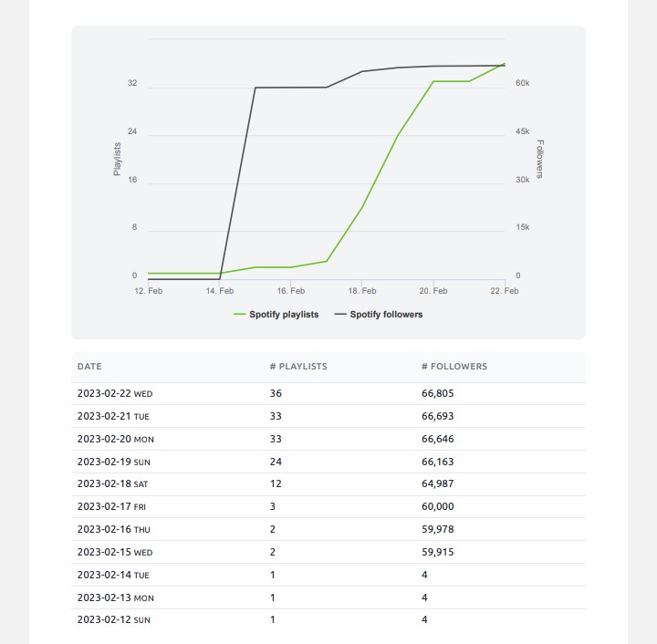The image size is (657, 644).
Task: Click the 45k right axis label
Action: pos(523,131)
